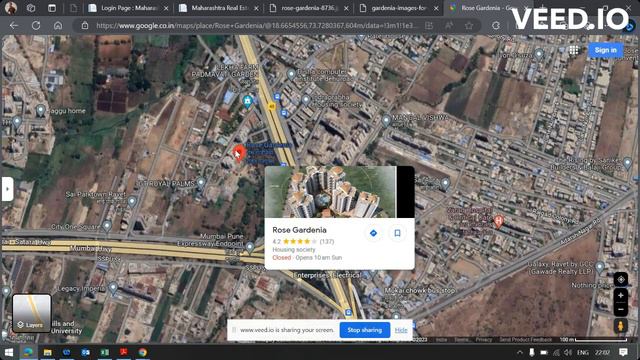Viewport: 640px width, 360px height.
Task: Click the Haggu home map pin
Action: pyautogui.click(x=40, y=110)
